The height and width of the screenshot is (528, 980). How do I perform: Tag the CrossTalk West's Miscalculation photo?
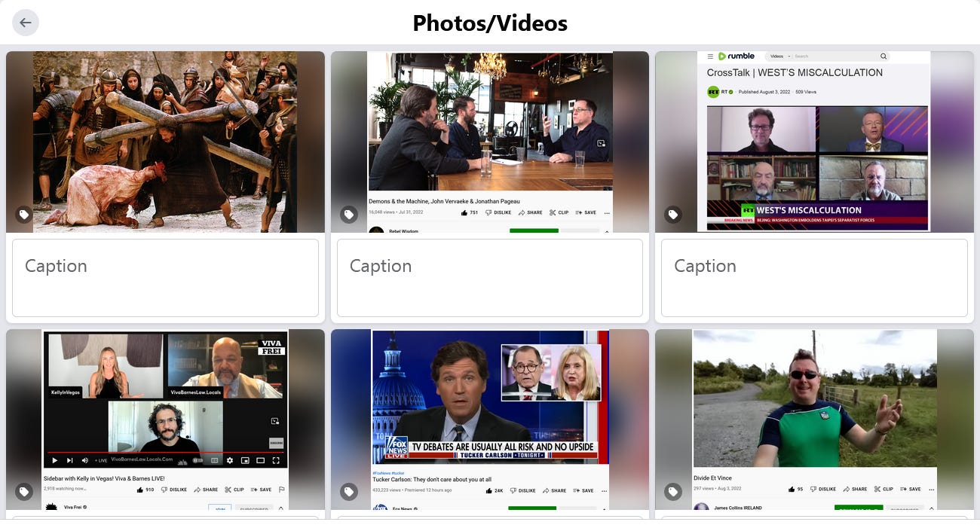coord(673,215)
